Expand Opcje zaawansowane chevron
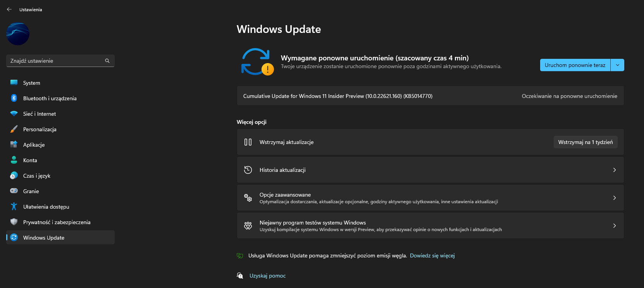 coord(615,198)
